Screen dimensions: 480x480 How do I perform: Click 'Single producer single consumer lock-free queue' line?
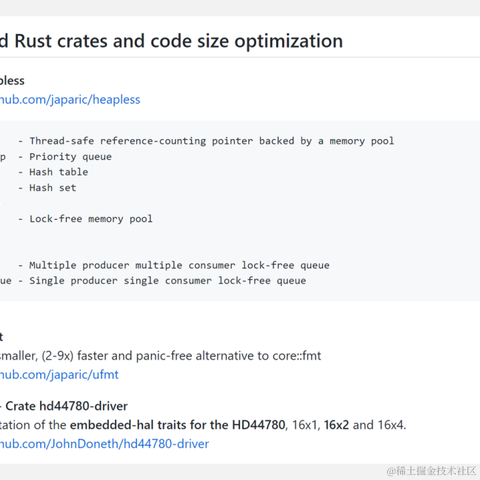168,281
